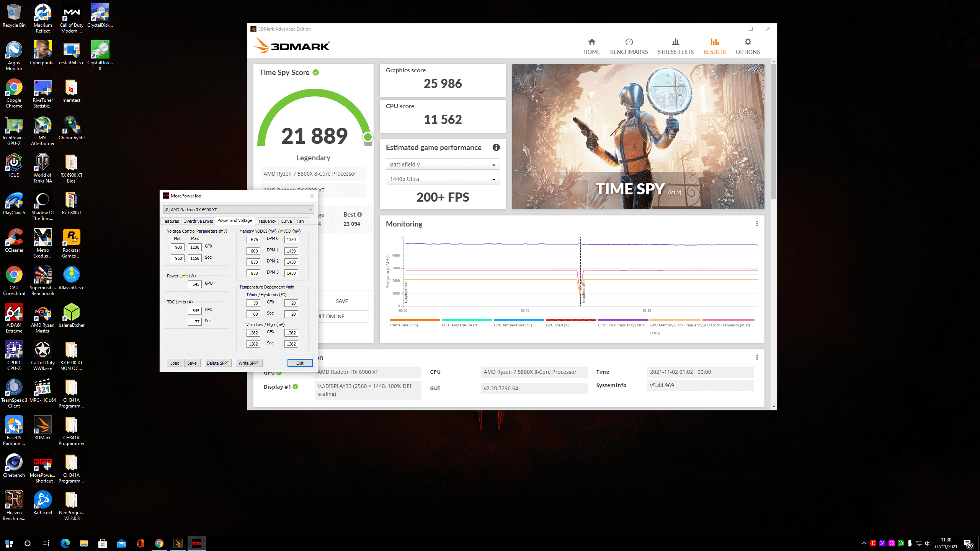Select the AMD Ryzen Master desktop icon
Viewport: 980px width, 551px height.
point(42,318)
